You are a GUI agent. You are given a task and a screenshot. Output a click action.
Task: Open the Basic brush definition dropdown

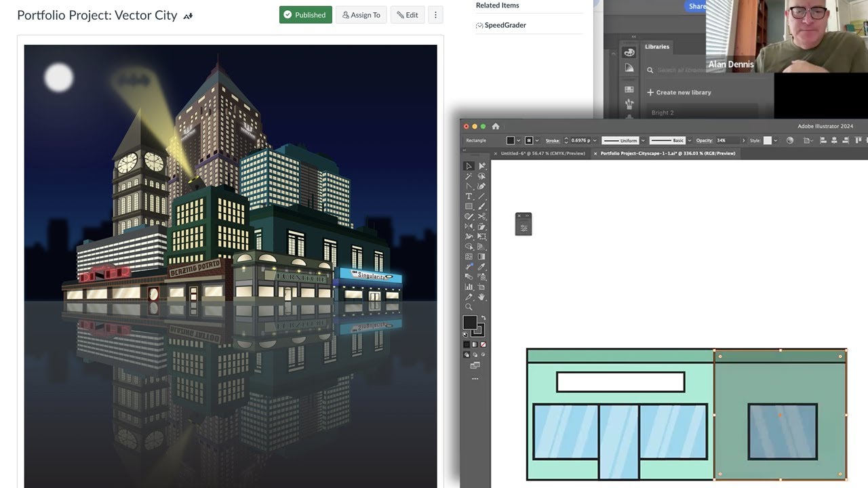(x=690, y=140)
